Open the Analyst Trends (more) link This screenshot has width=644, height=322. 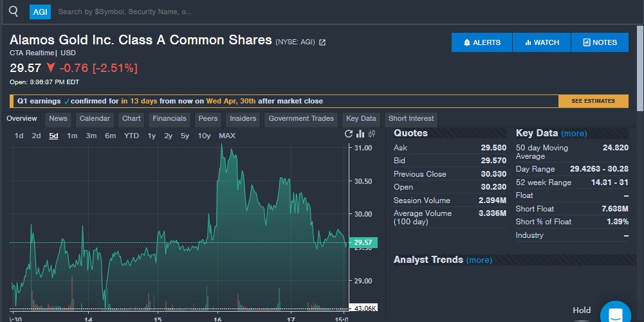point(479,260)
